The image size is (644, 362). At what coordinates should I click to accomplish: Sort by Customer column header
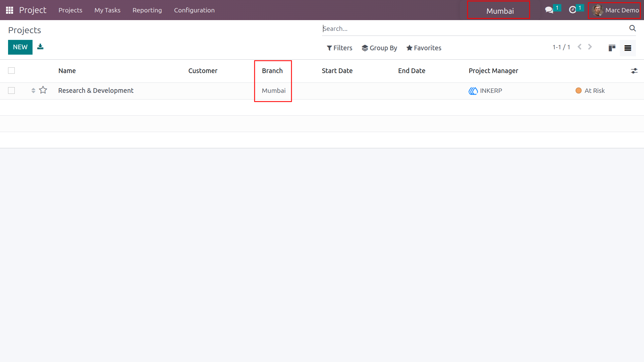203,71
